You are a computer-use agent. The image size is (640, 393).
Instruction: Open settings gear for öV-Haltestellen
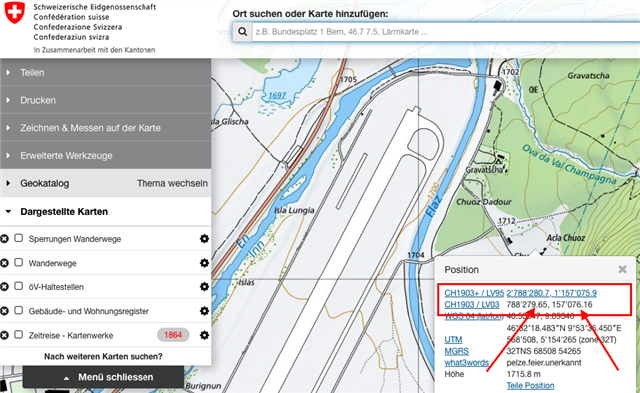(x=204, y=287)
